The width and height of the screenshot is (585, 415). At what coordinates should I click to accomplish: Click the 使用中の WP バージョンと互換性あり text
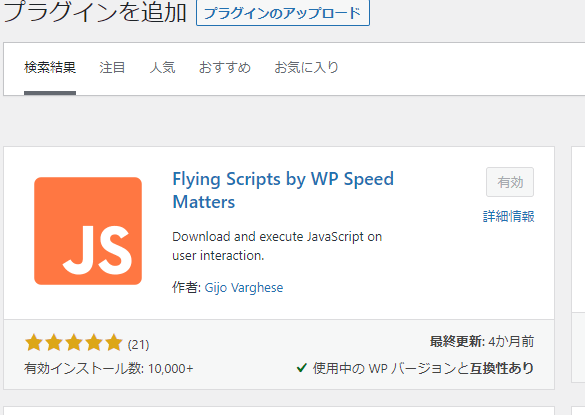(423, 368)
